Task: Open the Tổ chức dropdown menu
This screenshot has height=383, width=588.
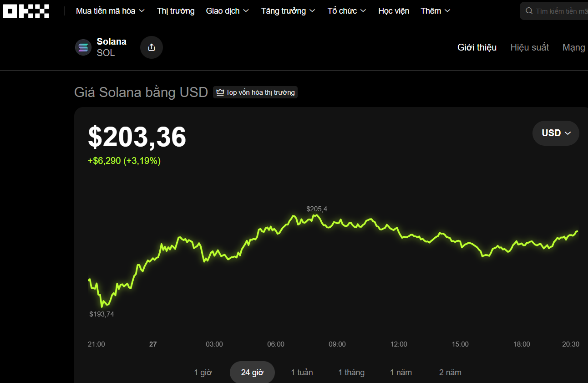Action: click(x=347, y=11)
